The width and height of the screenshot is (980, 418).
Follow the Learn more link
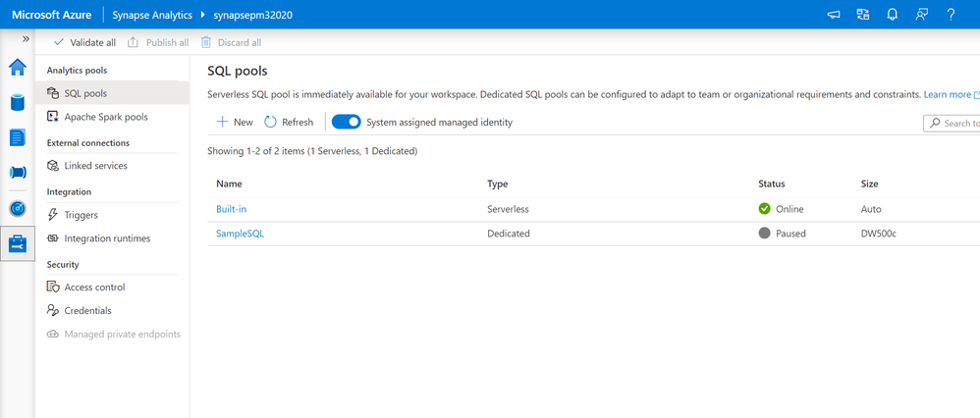coord(948,94)
